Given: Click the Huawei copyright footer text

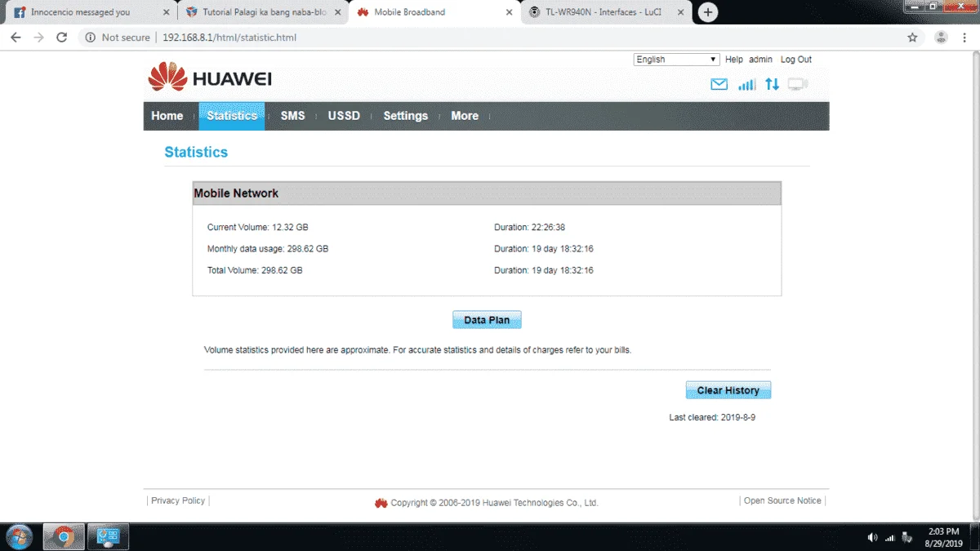Looking at the screenshot, I should click(494, 503).
